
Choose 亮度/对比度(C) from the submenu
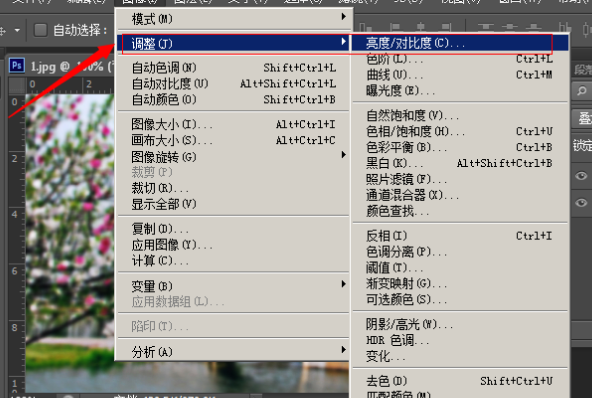460,43
